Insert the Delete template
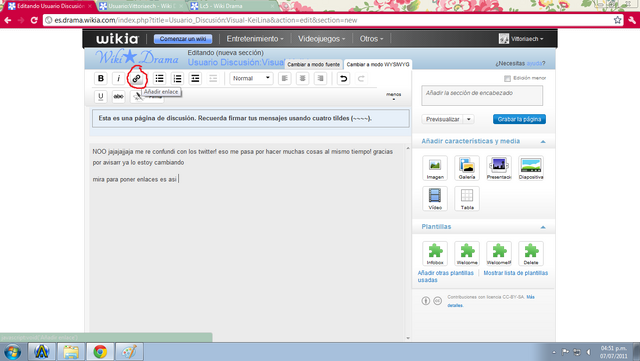Viewport: 640px width, 361px height. pos(531,253)
